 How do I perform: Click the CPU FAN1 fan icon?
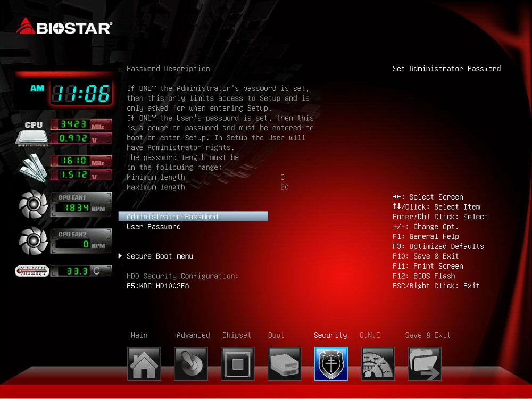(34, 205)
